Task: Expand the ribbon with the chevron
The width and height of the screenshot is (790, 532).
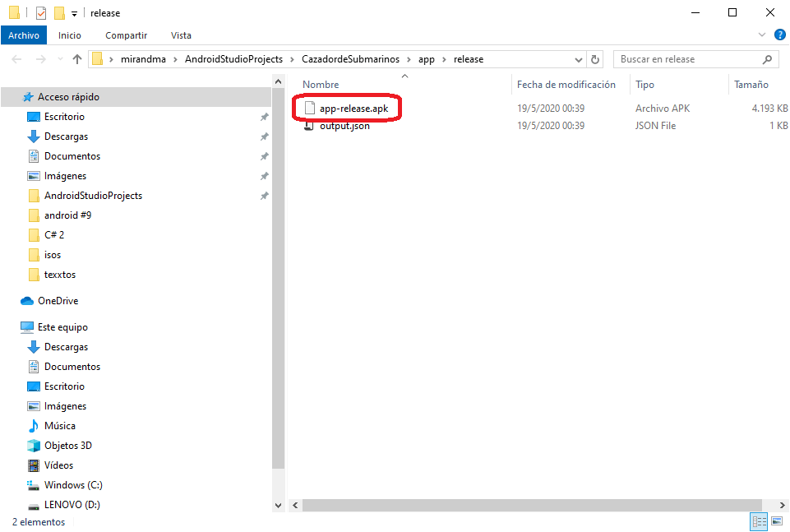Action: pos(761,35)
